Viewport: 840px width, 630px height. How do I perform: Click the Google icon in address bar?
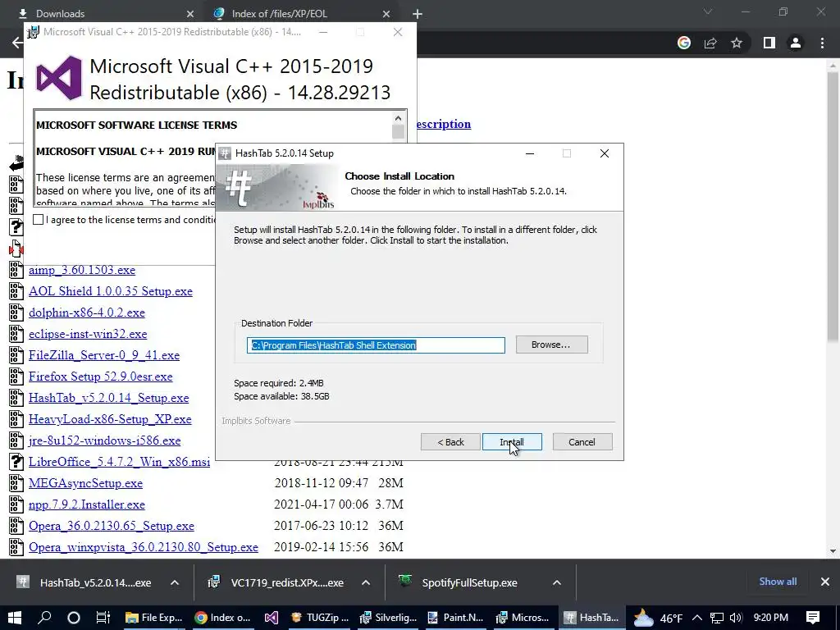(683, 43)
